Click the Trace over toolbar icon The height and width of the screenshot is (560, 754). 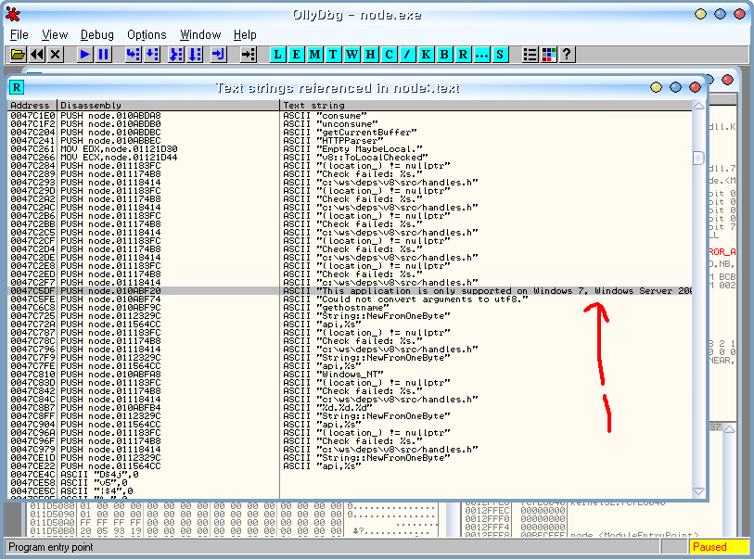[x=194, y=55]
